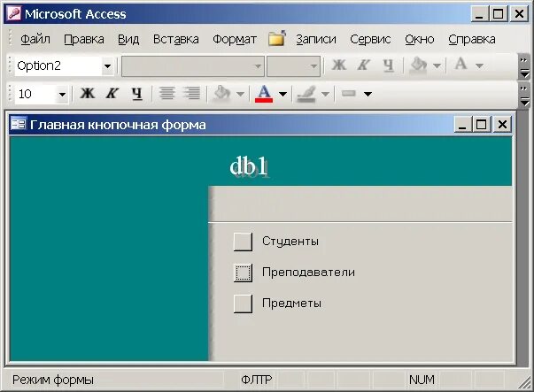Click the font size 10 field
Viewport: 534px width, 392px height.
(35, 94)
